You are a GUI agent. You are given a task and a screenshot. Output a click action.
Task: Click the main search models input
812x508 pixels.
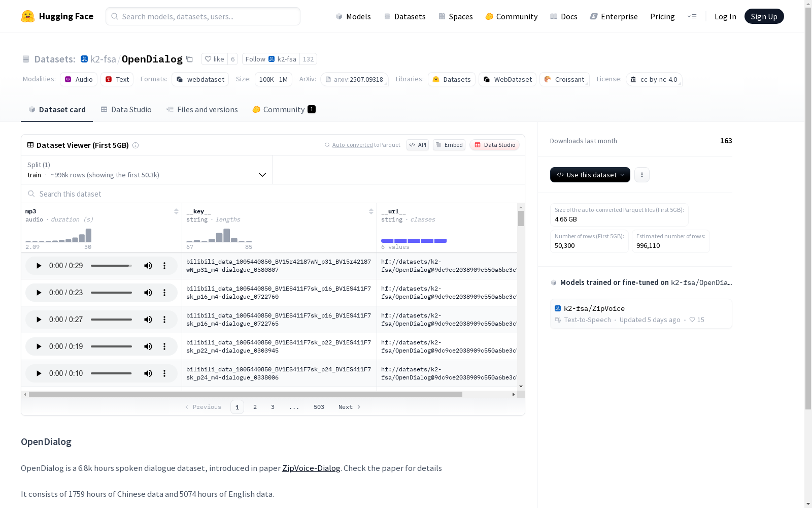[203, 16]
